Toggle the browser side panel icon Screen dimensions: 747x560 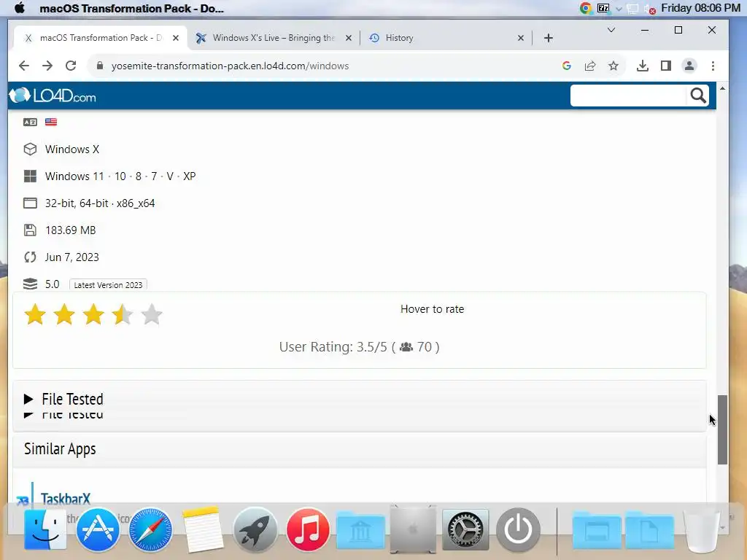click(x=665, y=66)
